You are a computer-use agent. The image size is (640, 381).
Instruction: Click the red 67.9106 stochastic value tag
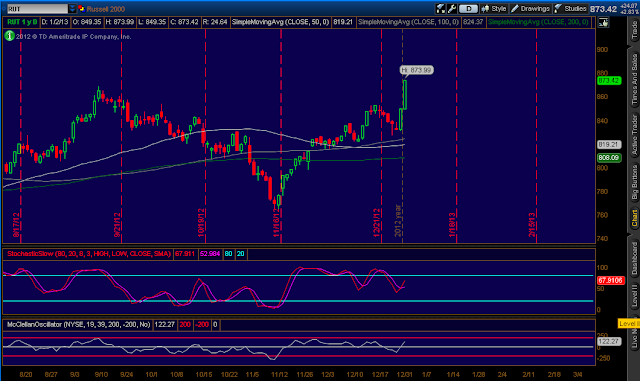(x=611, y=281)
